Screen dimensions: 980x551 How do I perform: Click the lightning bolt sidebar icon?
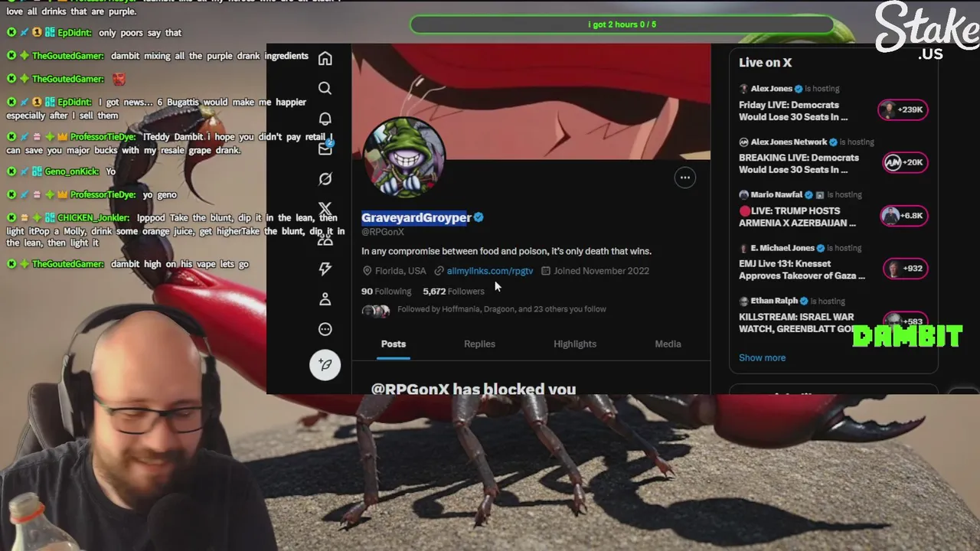point(325,269)
